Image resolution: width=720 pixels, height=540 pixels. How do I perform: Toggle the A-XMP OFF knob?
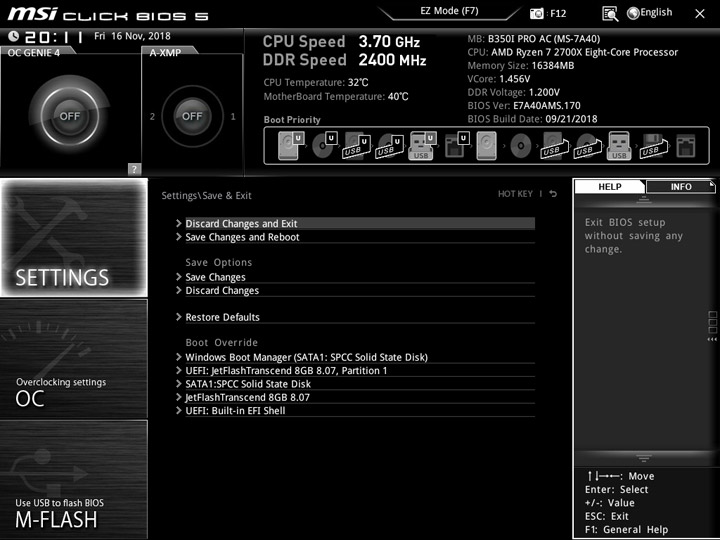[x=192, y=116]
